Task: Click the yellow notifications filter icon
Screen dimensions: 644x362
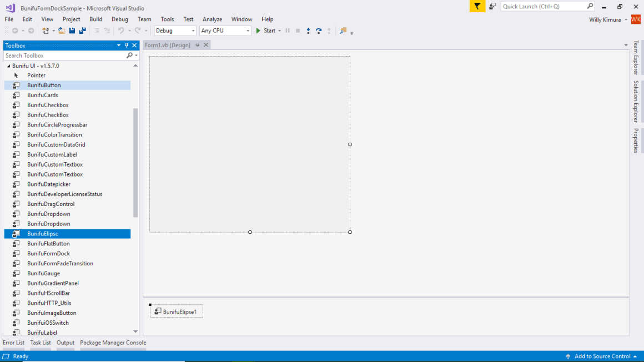Action: pyautogui.click(x=477, y=6)
